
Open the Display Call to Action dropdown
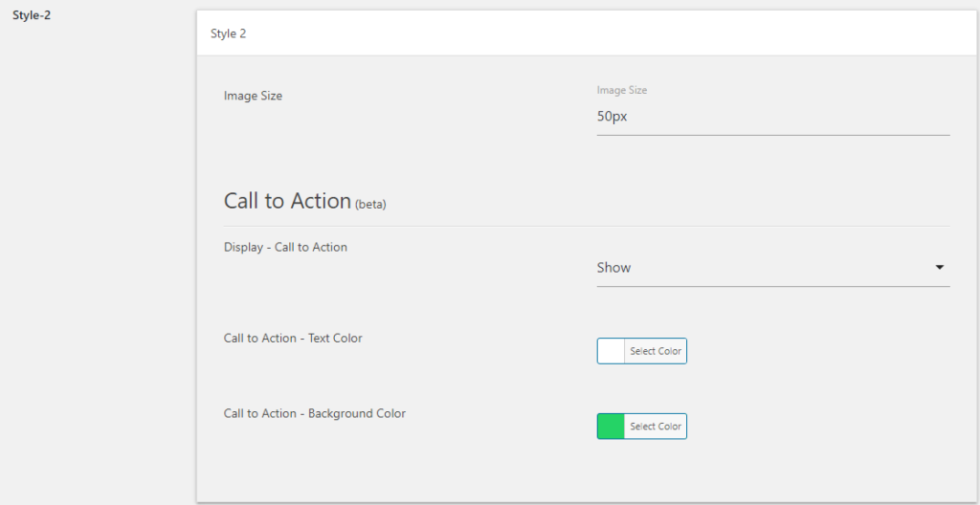point(772,268)
